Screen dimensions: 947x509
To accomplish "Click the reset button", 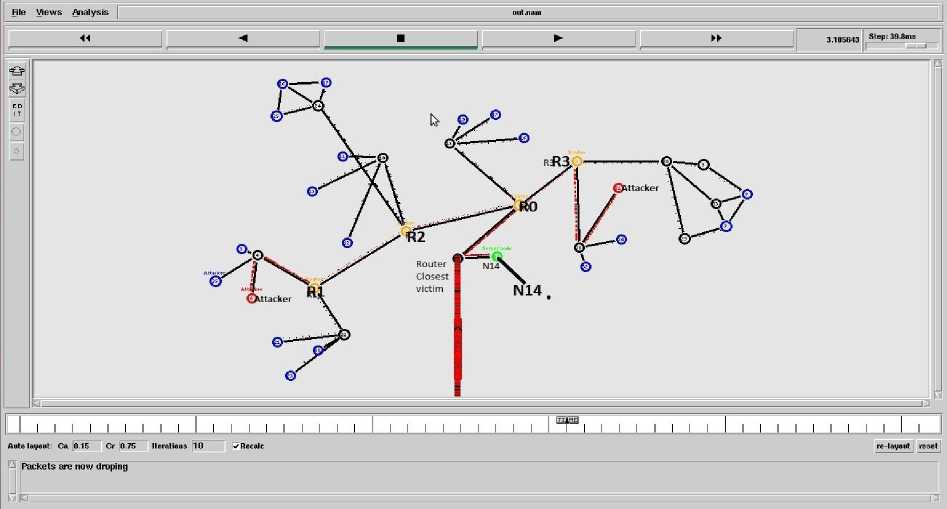I will 928,446.
